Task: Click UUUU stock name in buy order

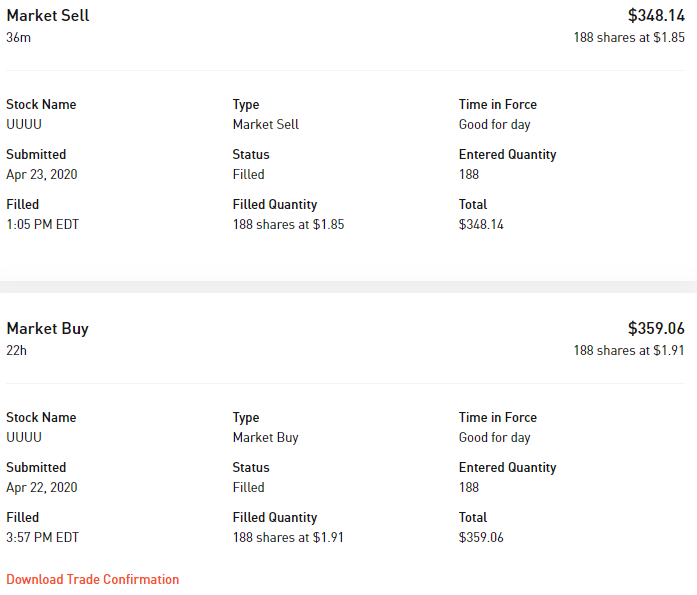Action: 24,438
